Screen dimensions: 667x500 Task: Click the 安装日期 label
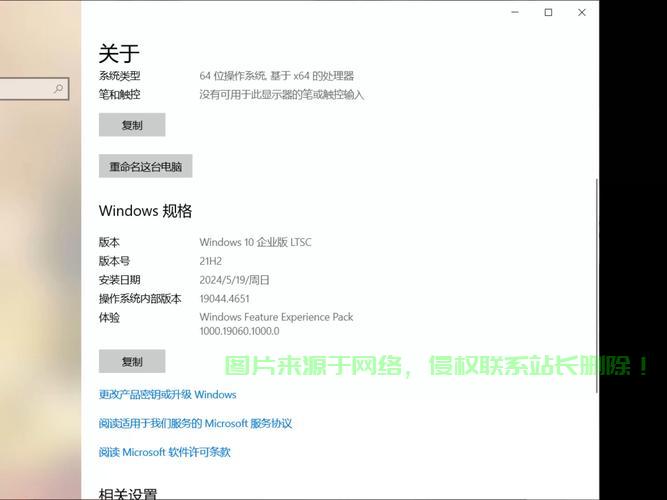pyautogui.click(x=120, y=280)
